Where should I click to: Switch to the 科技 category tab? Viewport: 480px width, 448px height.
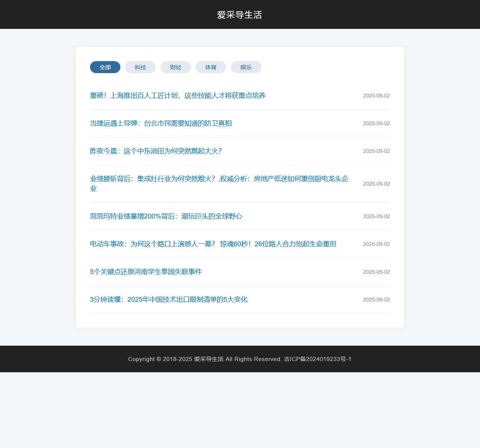point(140,67)
